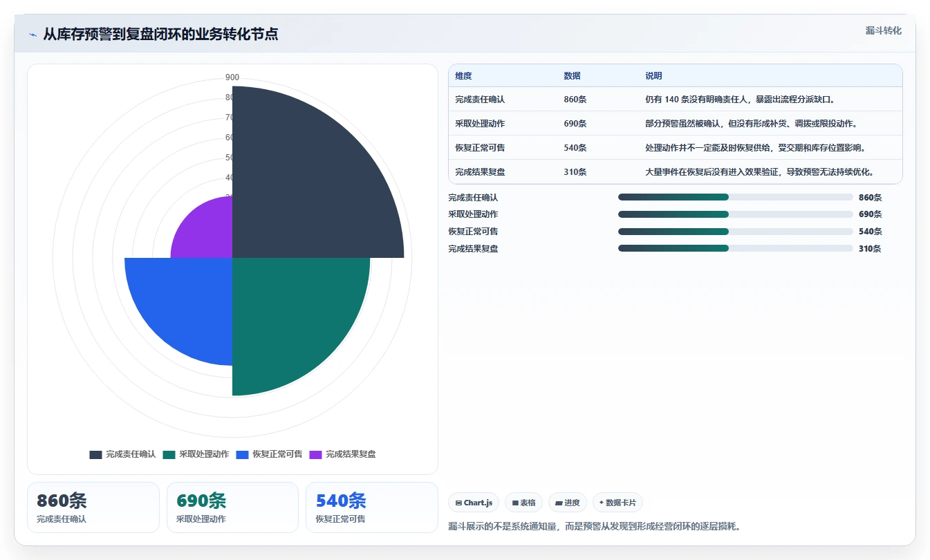Click the purple 完成结果复盘 chart segment
Screen dimensions: 930x560
[x=207, y=234]
